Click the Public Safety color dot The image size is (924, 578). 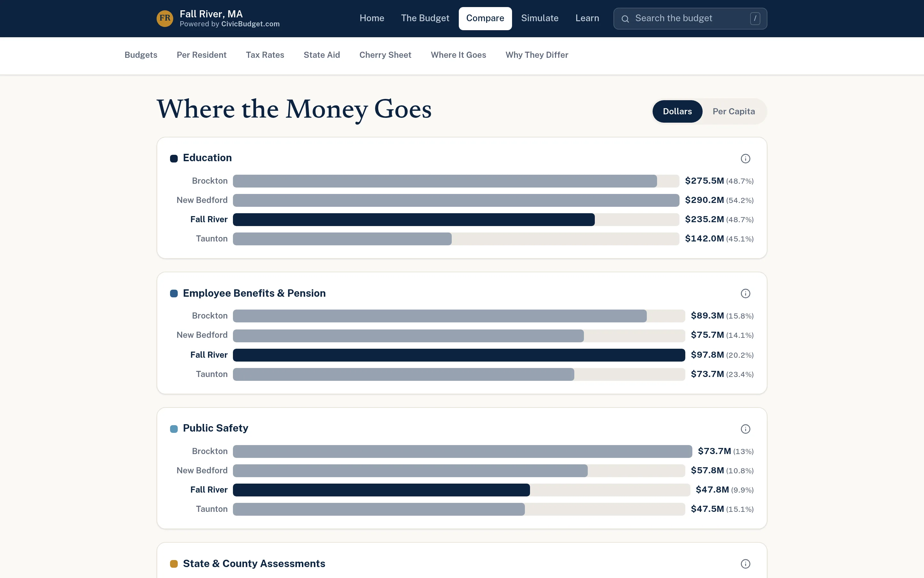(x=174, y=429)
